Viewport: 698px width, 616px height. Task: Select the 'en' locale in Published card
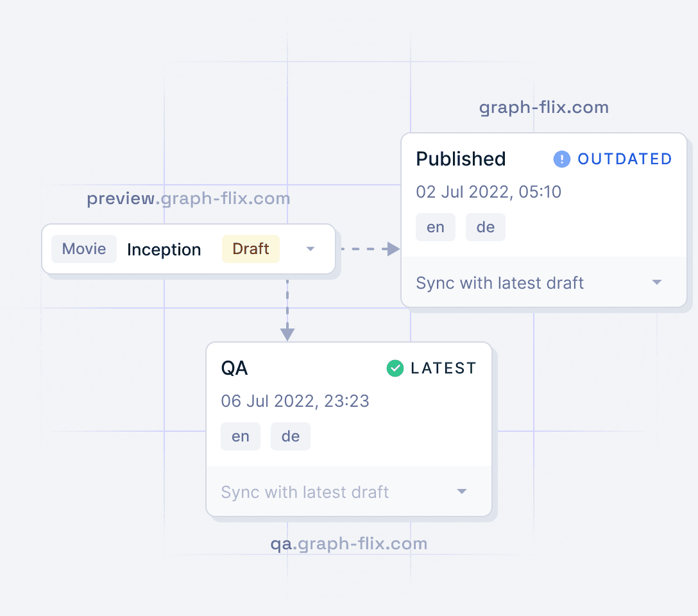coord(436,228)
